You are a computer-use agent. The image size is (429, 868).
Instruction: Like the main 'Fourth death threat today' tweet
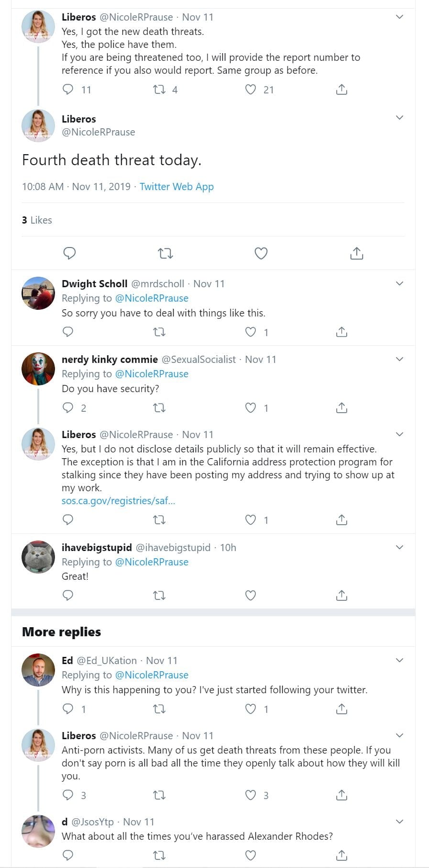261,253
